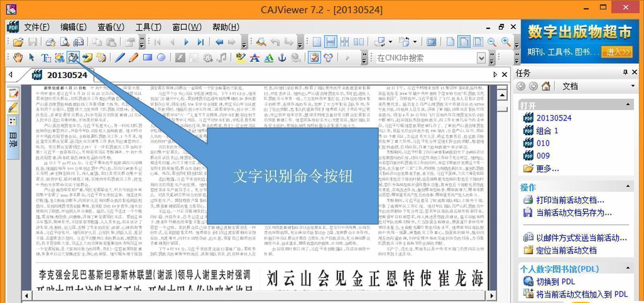Open the 工具(T) menu
Image resolution: width=644 pixels, height=303 pixels.
[x=148, y=27]
